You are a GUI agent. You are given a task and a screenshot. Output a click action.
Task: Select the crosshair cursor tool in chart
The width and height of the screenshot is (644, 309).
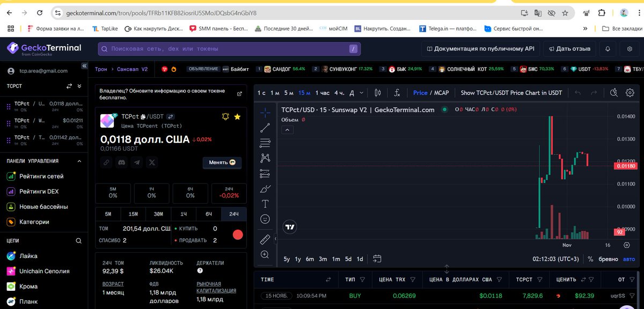[x=265, y=112]
